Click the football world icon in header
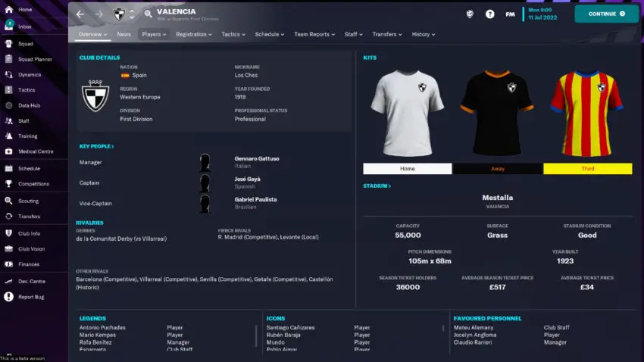 470,14
